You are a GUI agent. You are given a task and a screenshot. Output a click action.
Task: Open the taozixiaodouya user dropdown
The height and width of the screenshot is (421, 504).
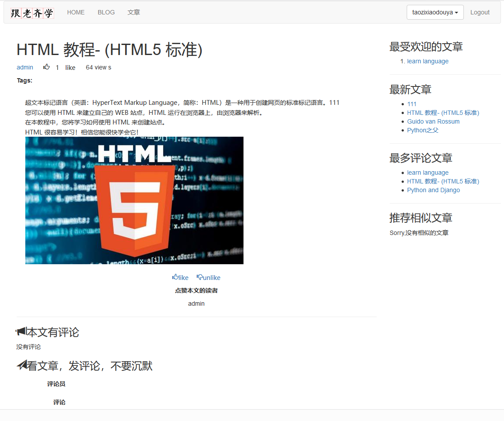435,12
